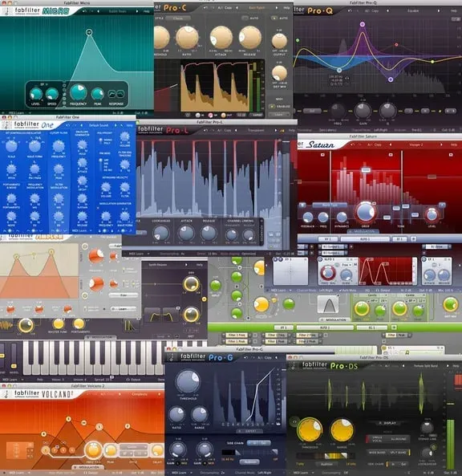Open the Style dropdown in Pro-C
This screenshot has height=476, width=462.
(x=178, y=18)
